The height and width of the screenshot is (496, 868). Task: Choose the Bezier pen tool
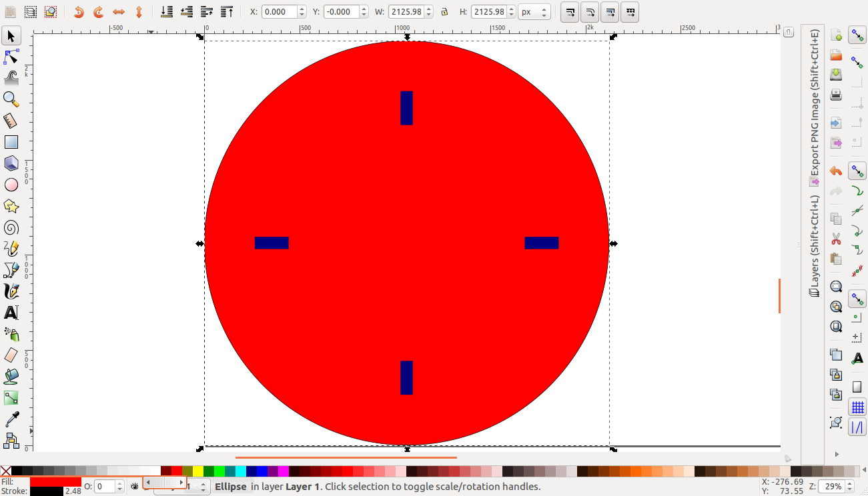click(x=11, y=270)
